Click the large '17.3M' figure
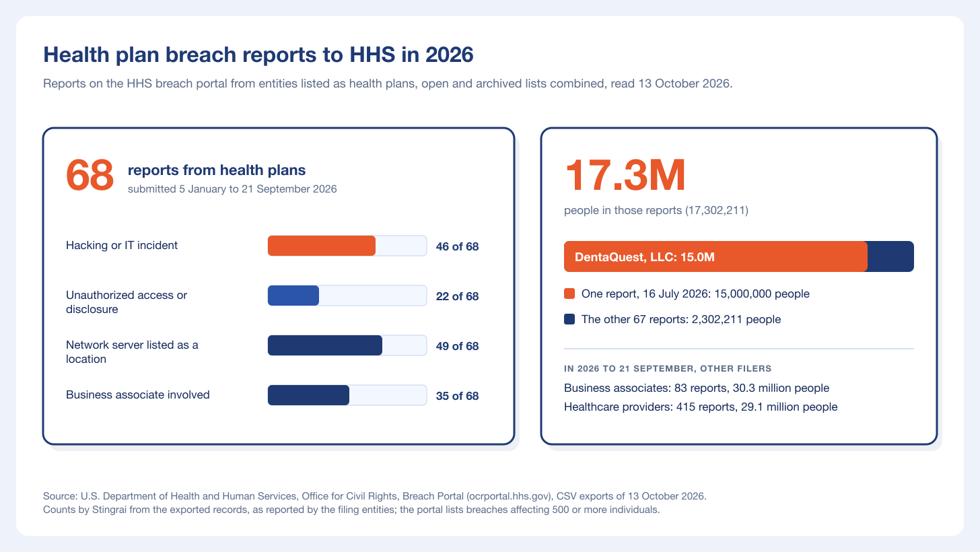The width and height of the screenshot is (980, 552). [x=625, y=174]
